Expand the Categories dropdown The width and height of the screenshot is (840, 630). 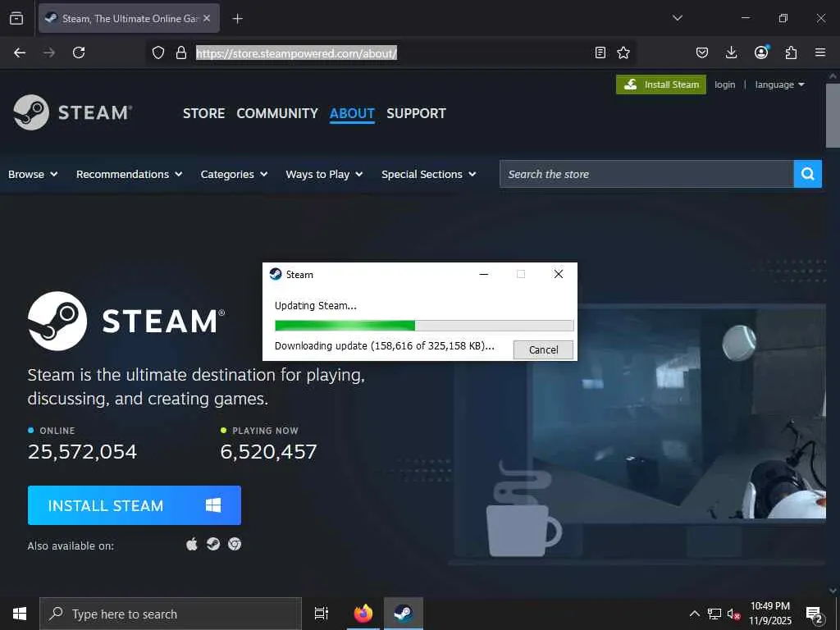(x=234, y=174)
